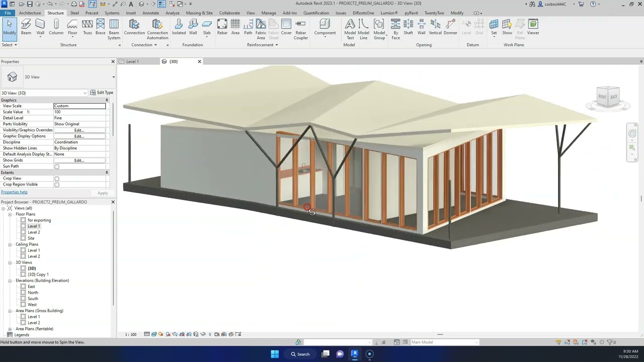This screenshot has height=362, width=644.
Task: Toggle the Crop View checkbox
Action: (57, 178)
